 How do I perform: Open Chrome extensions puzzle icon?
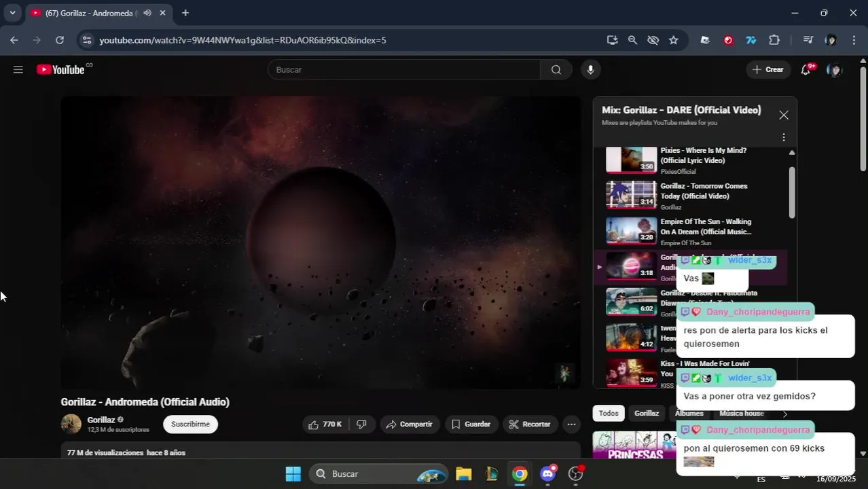(x=774, y=40)
